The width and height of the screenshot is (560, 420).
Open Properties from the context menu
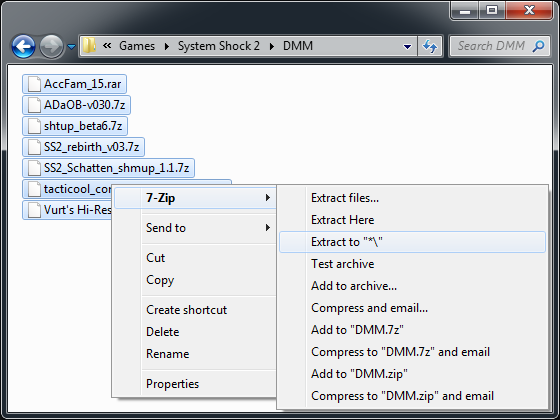(x=195, y=384)
